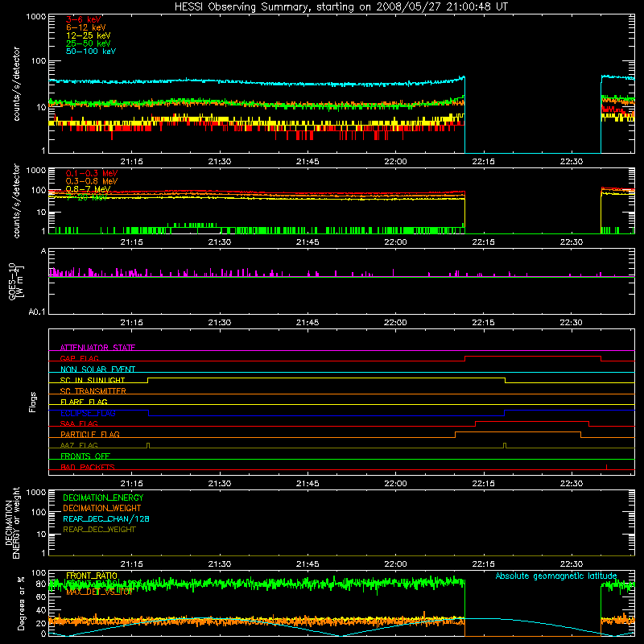The height and width of the screenshot is (644, 644).
Task: Click the A0.1 tick label on GOES panel
Action: pyautogui.click(x=37, y=312)
